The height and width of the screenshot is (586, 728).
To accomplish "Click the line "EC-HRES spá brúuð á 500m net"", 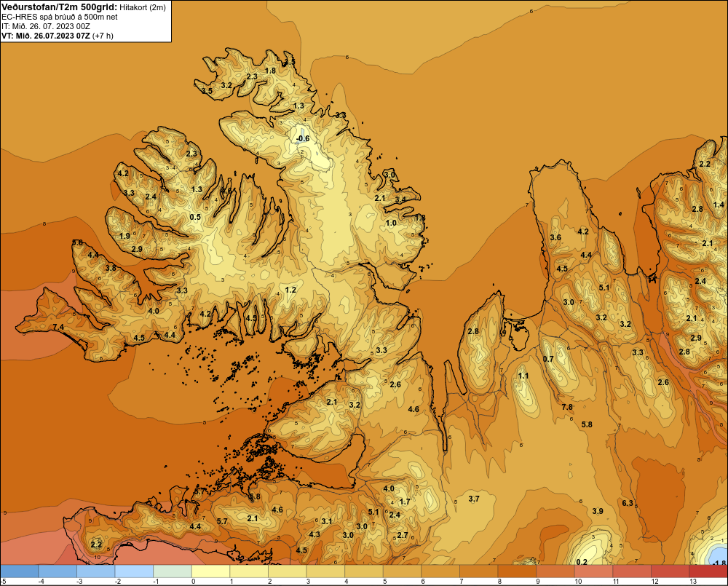I will pyautogui.click(x=60, y=17).
